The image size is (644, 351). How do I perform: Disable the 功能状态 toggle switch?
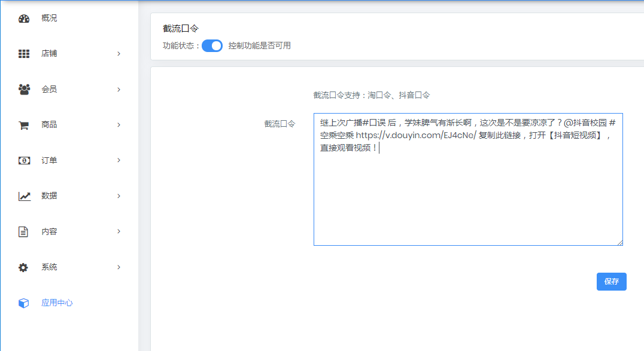212,45
